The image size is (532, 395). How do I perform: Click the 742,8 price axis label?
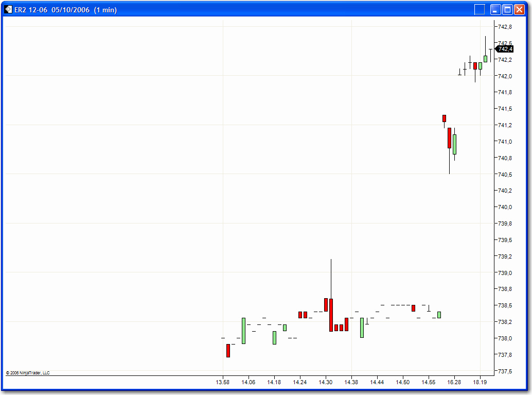(x=505, y=27)
